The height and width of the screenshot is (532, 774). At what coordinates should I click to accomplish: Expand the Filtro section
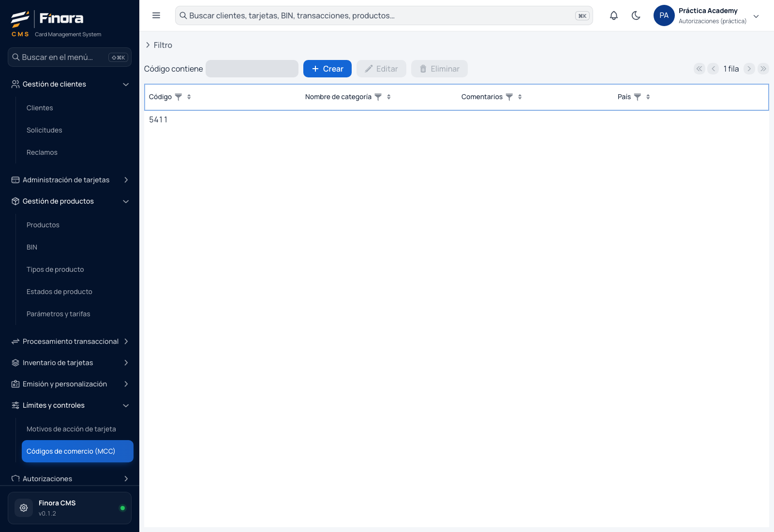coord(159,45)
